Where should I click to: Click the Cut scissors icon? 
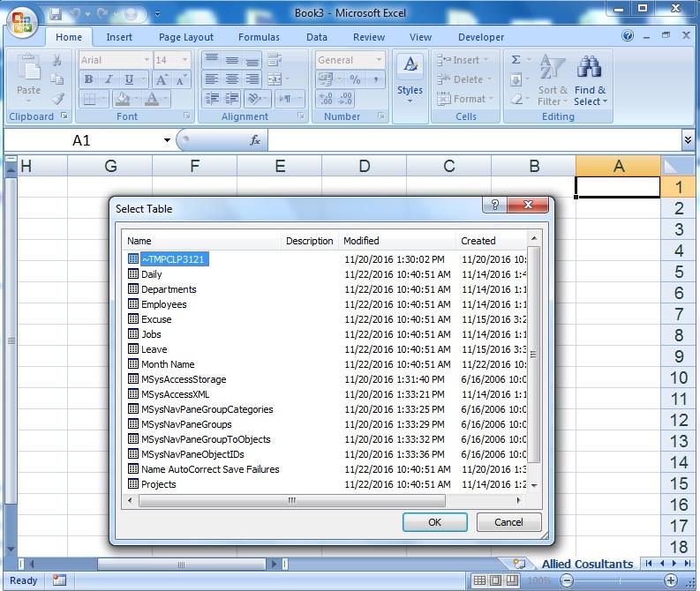pos(57,60)
